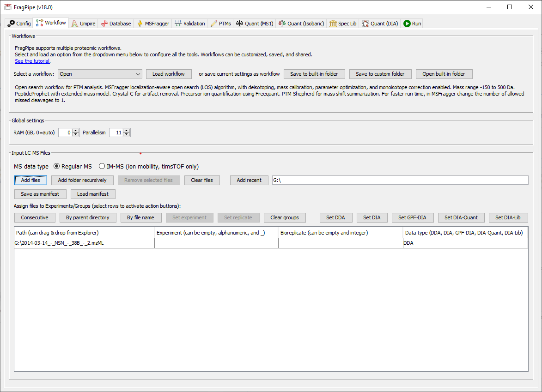The width and height of the screenshot is (542, 392).
Task: Click the Add files button
Action: click(30, 180)
